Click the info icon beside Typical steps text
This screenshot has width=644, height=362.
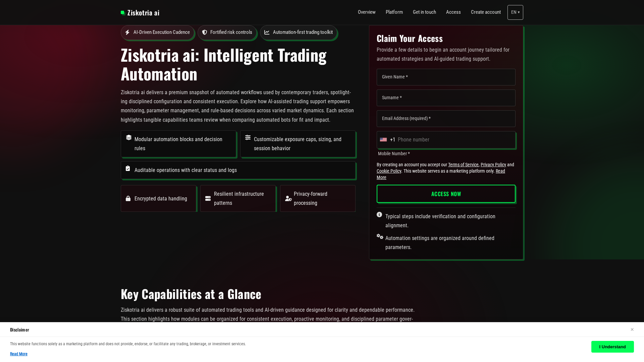click(x=379, y=215)
